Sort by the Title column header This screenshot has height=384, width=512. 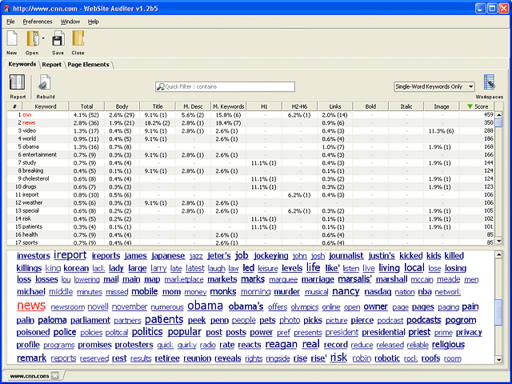point(158,106)
